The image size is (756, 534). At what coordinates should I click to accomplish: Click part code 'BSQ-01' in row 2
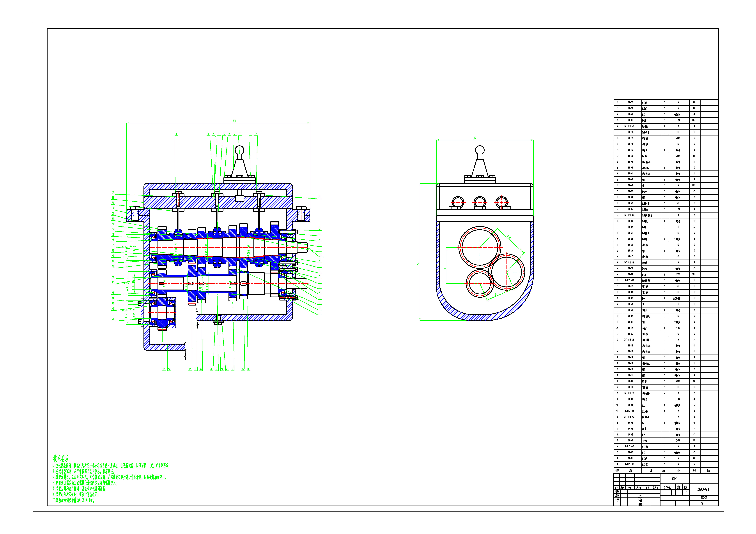[x=630, y=458]
